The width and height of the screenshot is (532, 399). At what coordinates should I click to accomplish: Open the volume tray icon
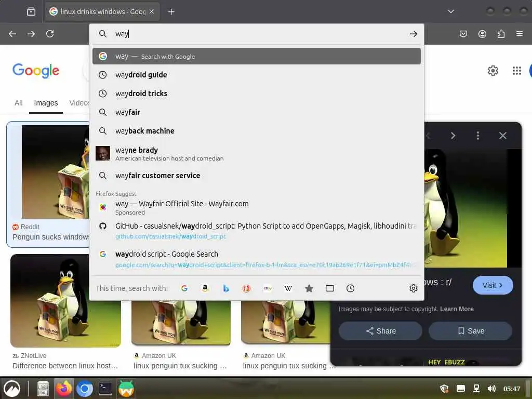click(x=491, y=389)
